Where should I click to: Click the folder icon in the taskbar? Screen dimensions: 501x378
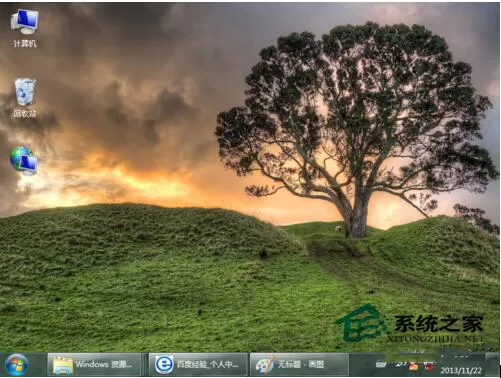click(63, 365)
